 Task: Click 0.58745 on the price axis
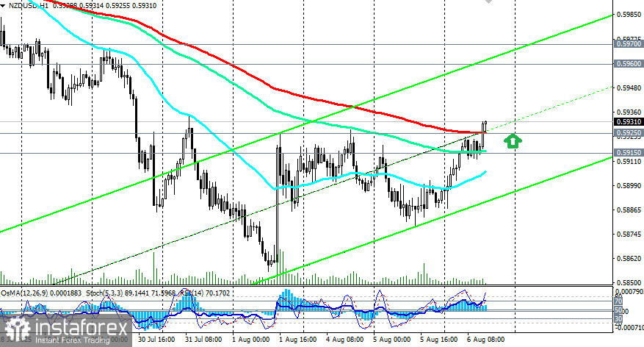point(629,235)
